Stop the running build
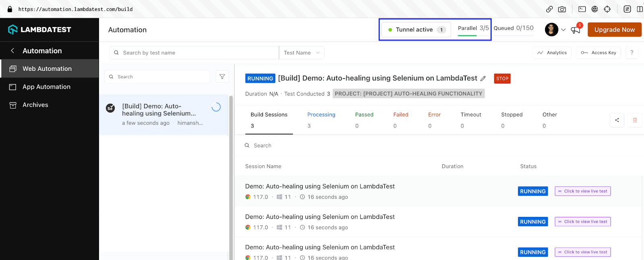644x260 pixels. click(x=502, y=79)
